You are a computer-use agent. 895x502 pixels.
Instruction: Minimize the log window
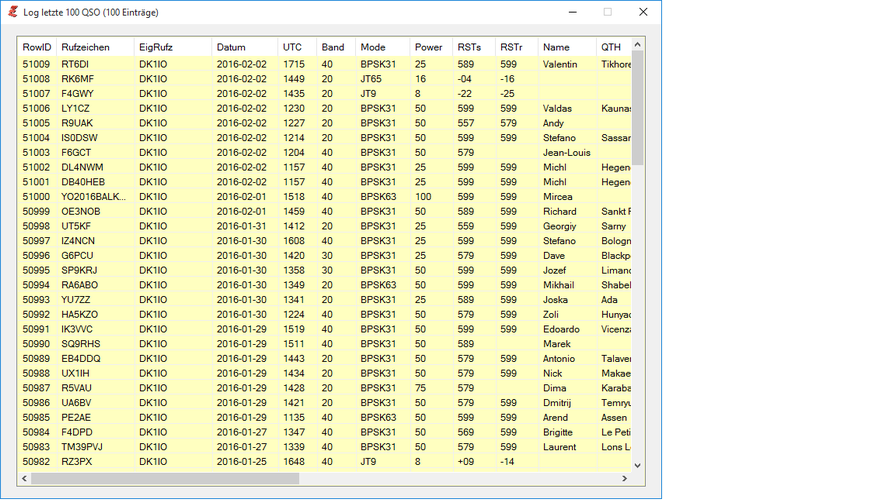coord(571,12)
